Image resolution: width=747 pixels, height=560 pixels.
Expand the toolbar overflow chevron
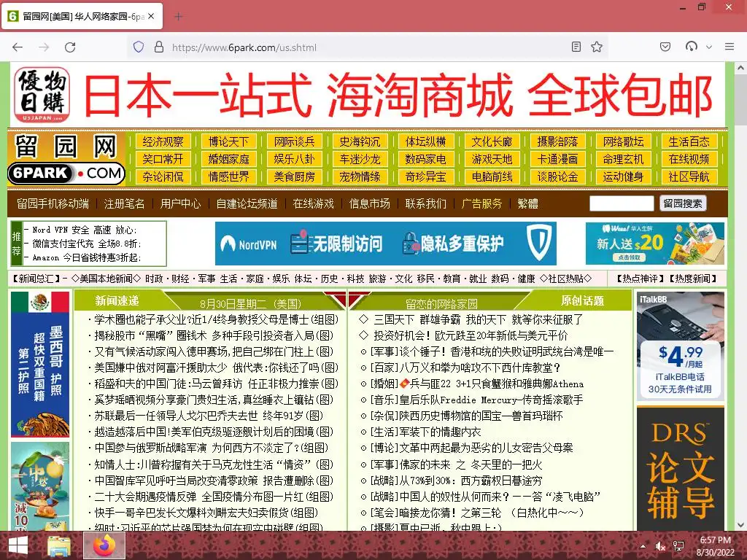(709, 47)
